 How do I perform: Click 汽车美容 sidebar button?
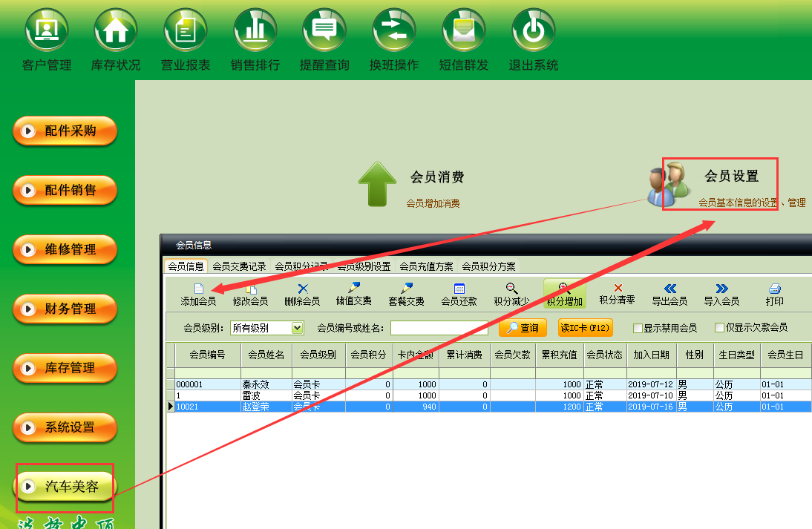click(65, 487)
